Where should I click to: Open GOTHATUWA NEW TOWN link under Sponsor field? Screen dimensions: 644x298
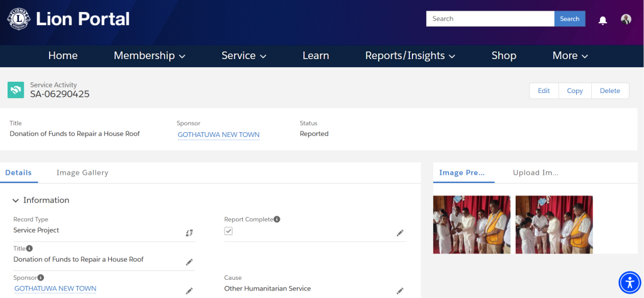(55, 289)
